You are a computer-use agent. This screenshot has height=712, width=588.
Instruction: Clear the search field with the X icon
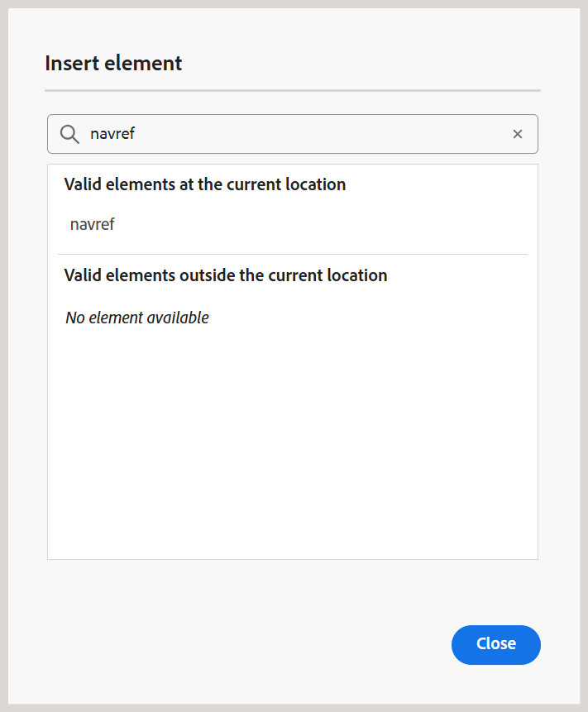[518, 134]
